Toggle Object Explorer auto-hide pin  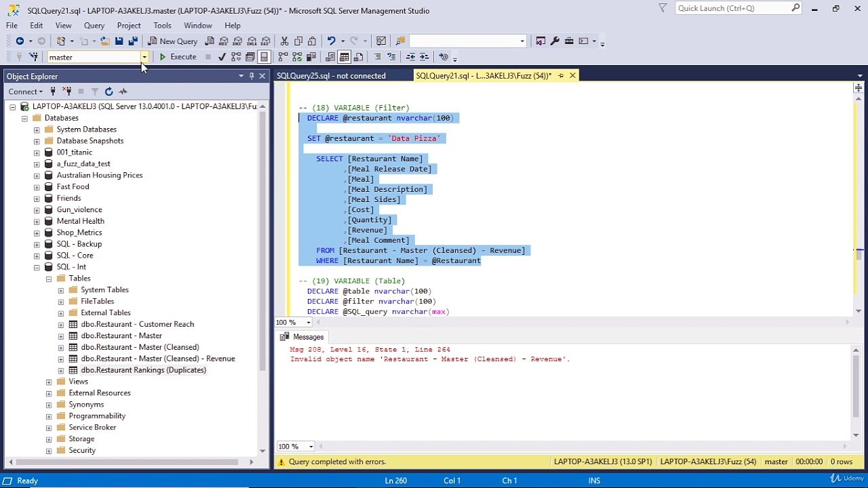[x=252, y=76]
